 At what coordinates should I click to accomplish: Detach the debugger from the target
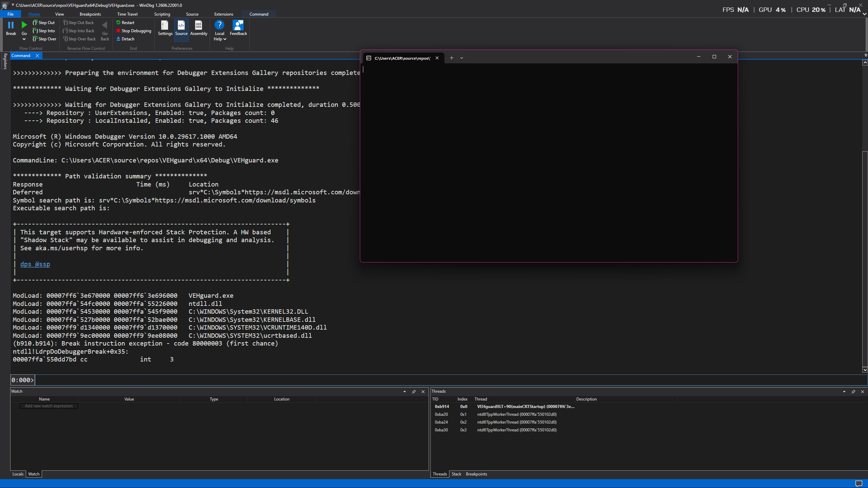pyautogui.click(x=125, y=39)
